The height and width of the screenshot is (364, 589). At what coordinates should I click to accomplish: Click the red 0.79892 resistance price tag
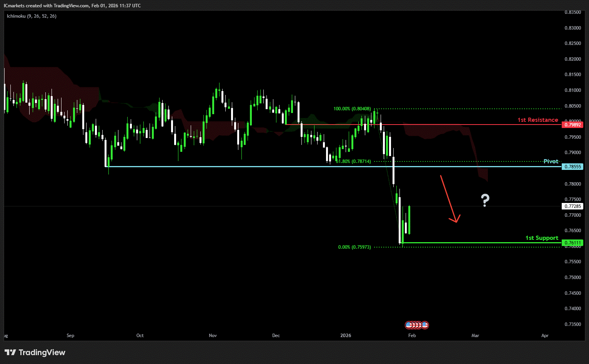click(572, 125)
